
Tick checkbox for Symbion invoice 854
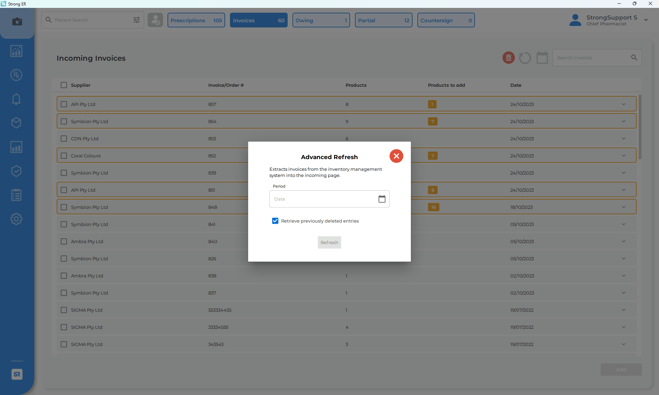[x=64, y=121]
